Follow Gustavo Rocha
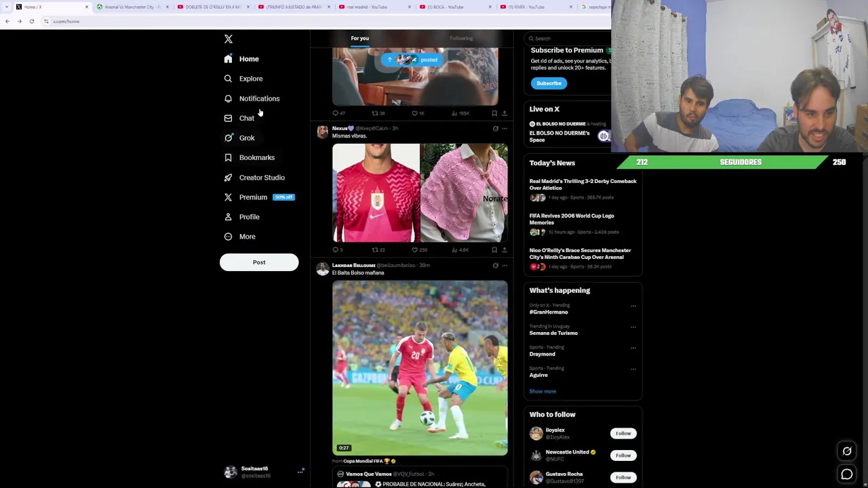Image resolution: width=868 pixels, height=488 pixels. click(623, 478)
